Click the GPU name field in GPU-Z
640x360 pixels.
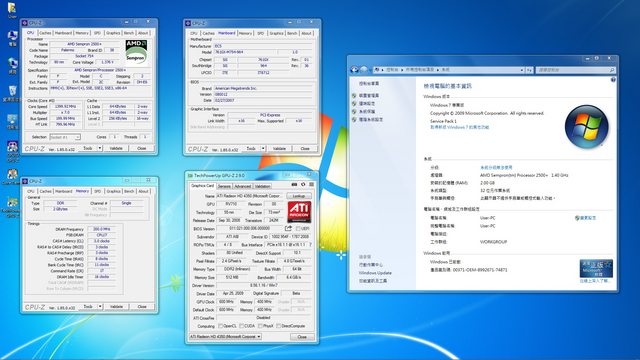pyautogui.click(x=250, y=196)
